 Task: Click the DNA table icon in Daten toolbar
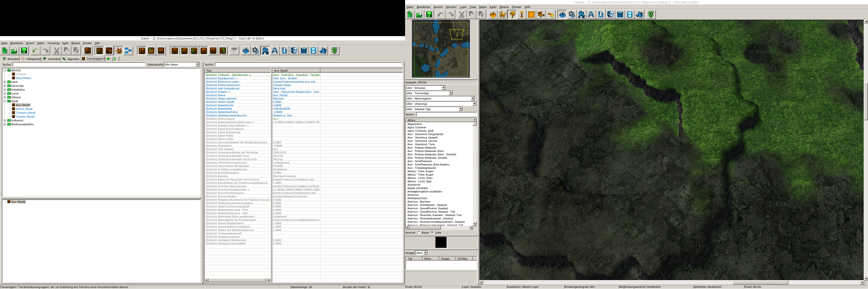coord(88,51)
